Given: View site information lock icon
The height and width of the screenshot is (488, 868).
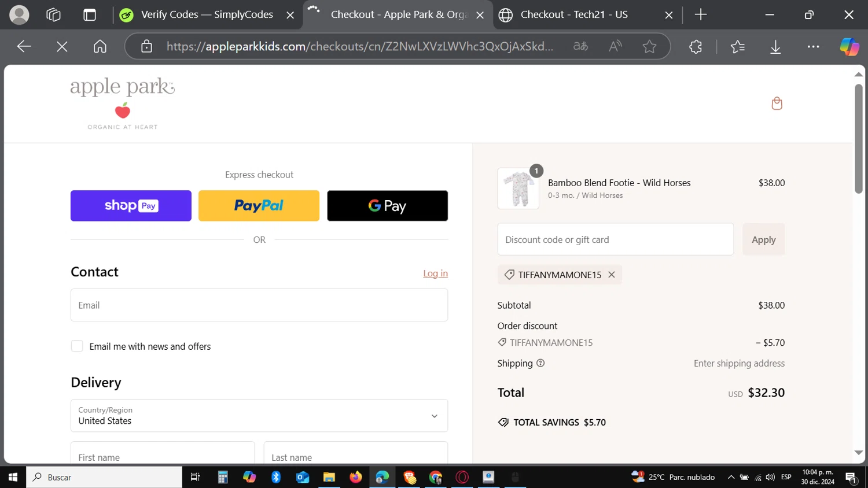Looking at the screenshot, I should pos(146,46).
